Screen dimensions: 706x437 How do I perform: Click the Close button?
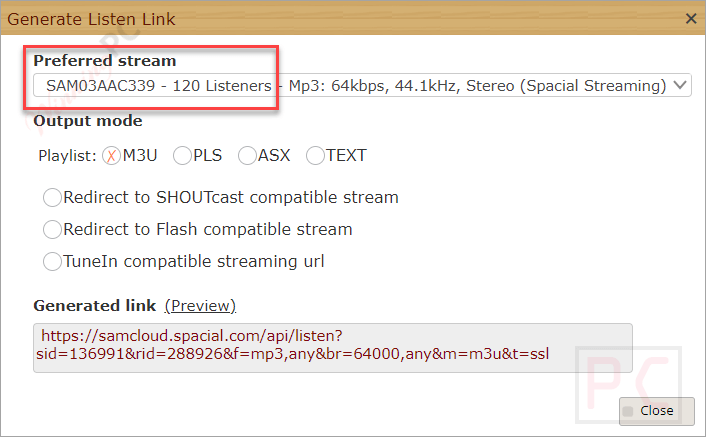click(x=656, y=411)
